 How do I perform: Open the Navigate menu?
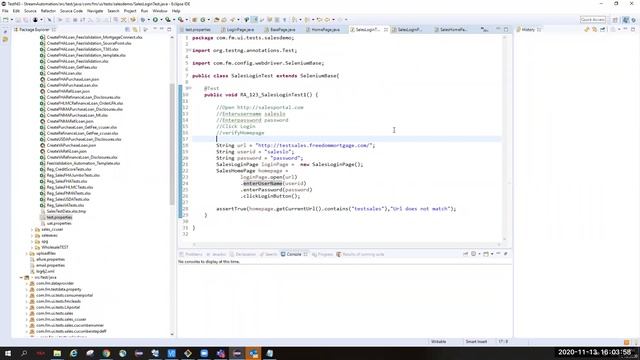point(95,11)
